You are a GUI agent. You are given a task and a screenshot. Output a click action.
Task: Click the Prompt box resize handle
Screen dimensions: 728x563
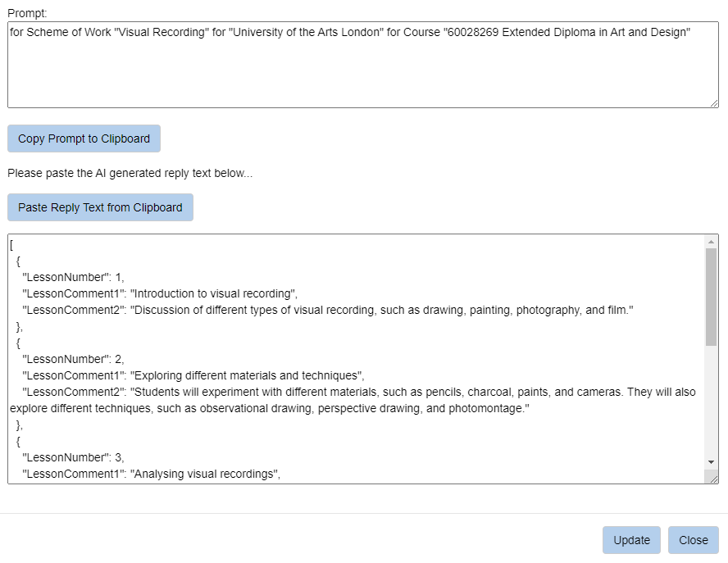coord(714,102)
